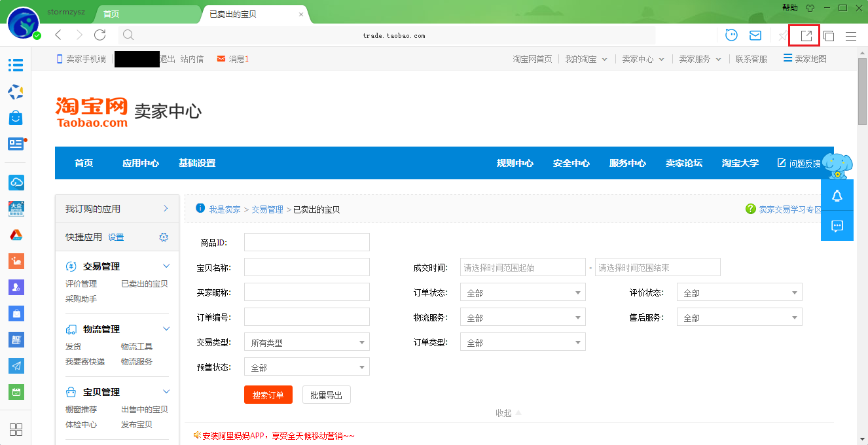The image size is (868, 445).
Task: Click the list icon atop left sidebar
Action: point(16,65)
